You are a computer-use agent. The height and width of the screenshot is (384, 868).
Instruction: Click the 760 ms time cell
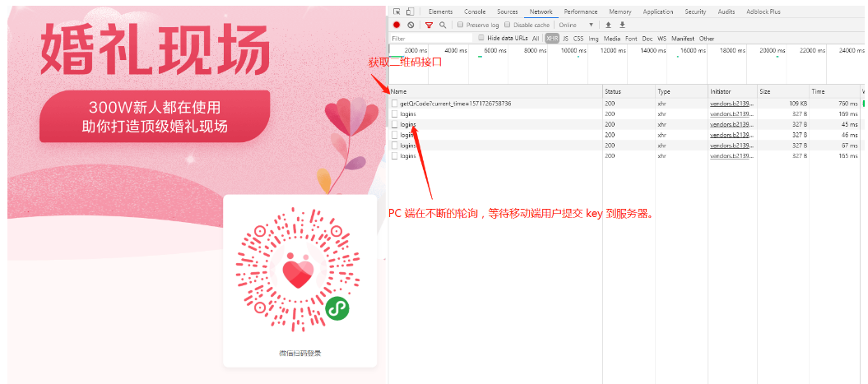click(847, 104)
